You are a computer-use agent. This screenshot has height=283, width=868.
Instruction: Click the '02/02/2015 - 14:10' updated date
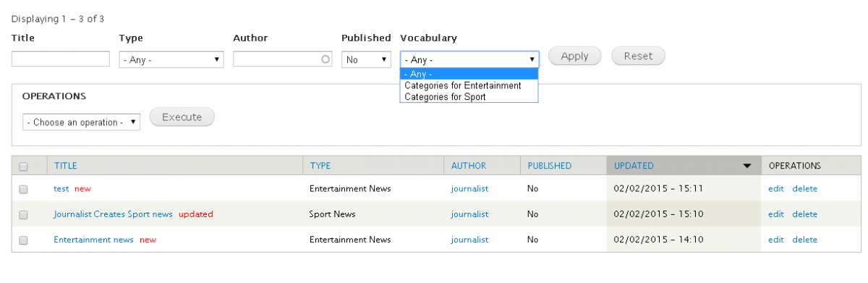click(658, 240)
